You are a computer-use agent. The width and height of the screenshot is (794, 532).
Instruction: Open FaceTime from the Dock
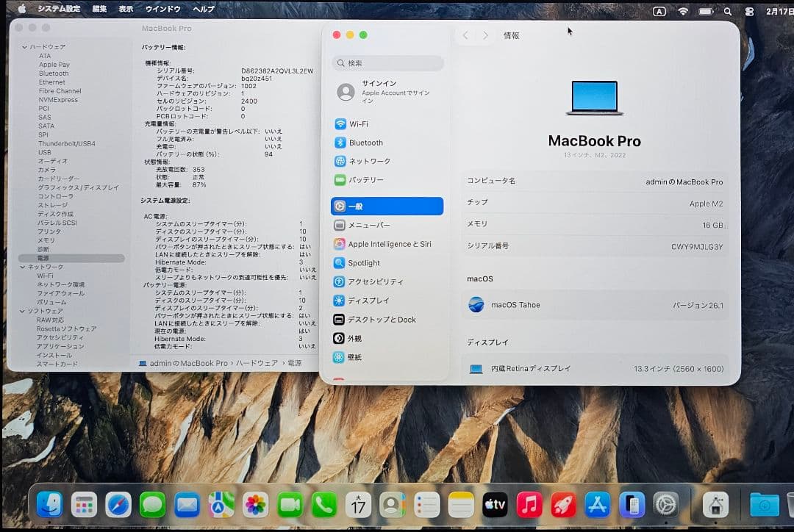[290, 505]
